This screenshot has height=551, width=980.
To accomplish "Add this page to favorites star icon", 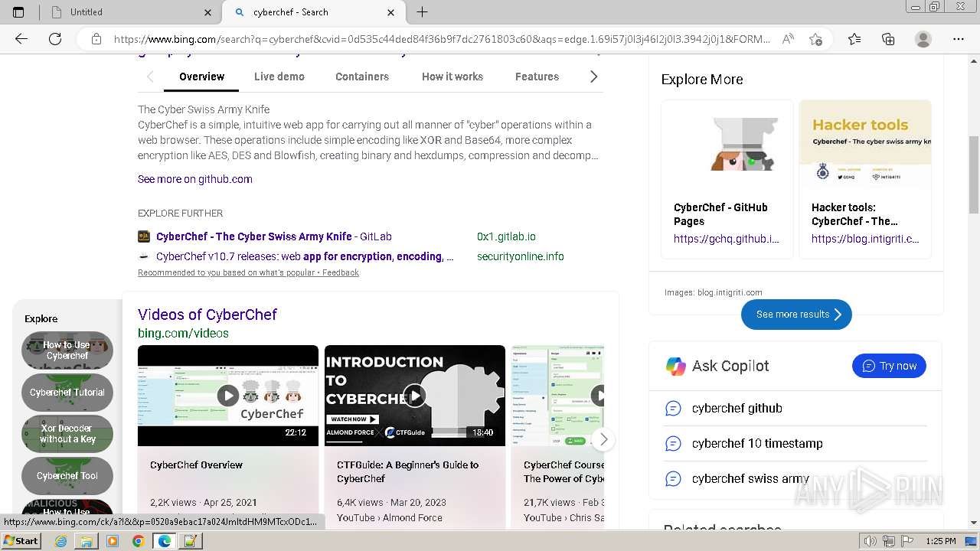I will [815, 39].
